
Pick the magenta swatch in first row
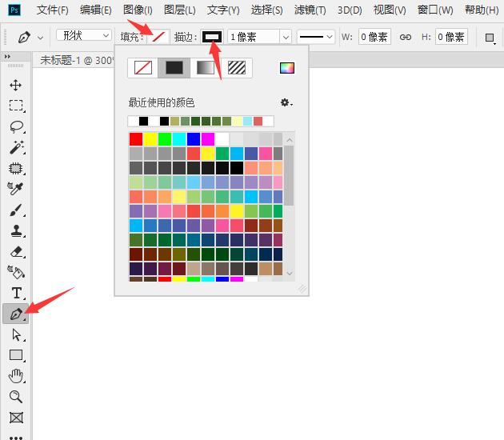208,139
